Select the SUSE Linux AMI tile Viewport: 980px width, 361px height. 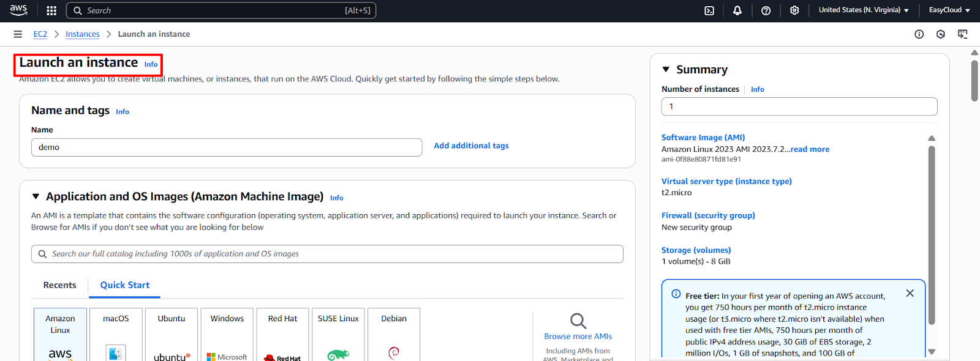coord(338,335)
